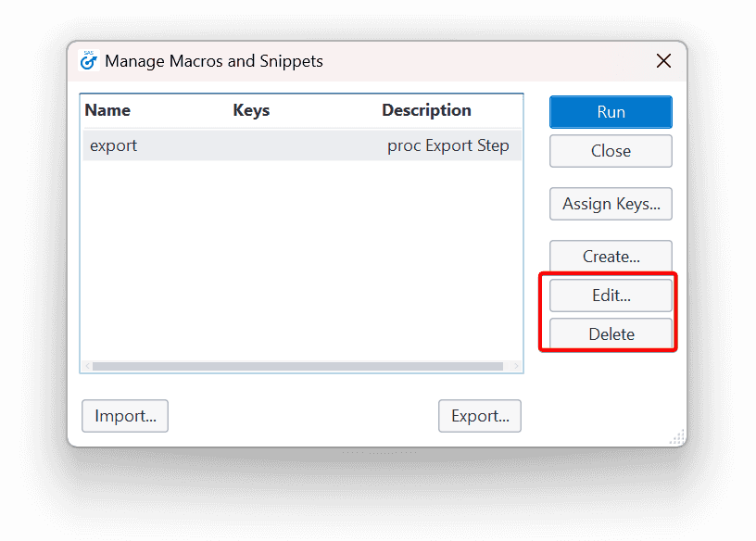This screenshot has width=756, height=541.
Task: Sort by the Name column header
Action: pyautogui.click(x=107, y=109)
